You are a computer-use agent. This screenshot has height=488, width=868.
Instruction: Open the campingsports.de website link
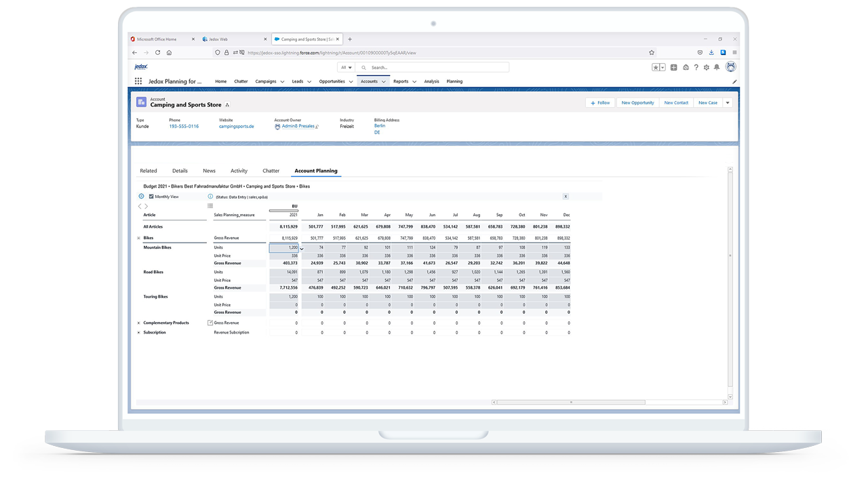236,126
